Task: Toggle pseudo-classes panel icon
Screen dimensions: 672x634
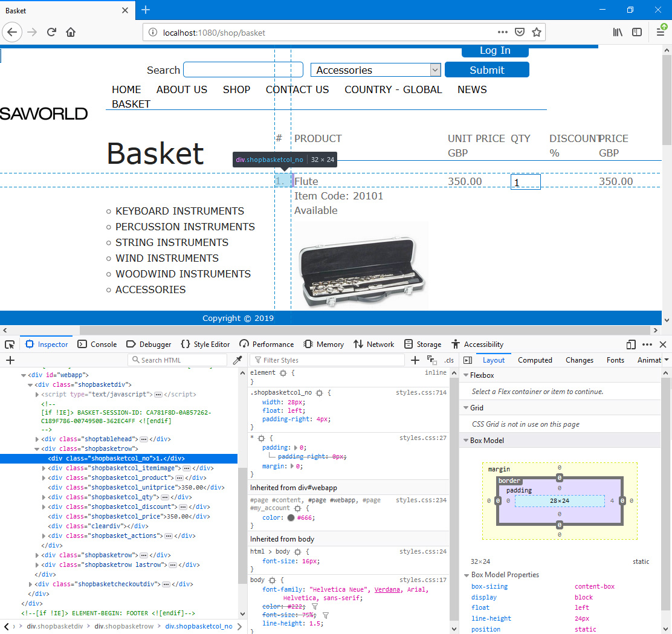Action: 432,360
